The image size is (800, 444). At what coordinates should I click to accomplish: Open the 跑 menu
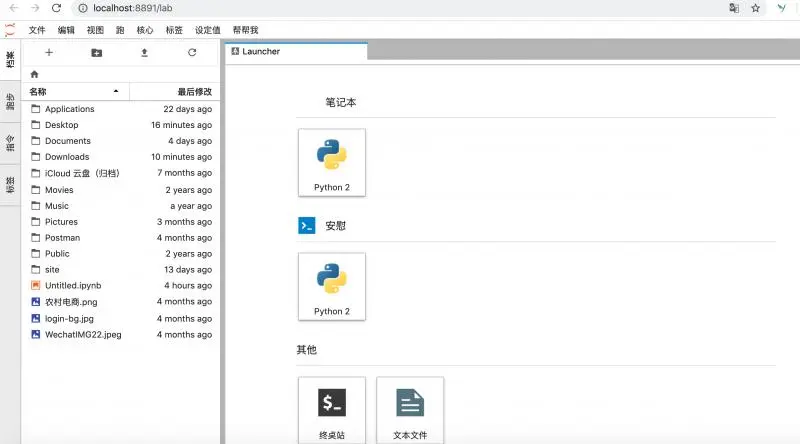pos(120,30)
